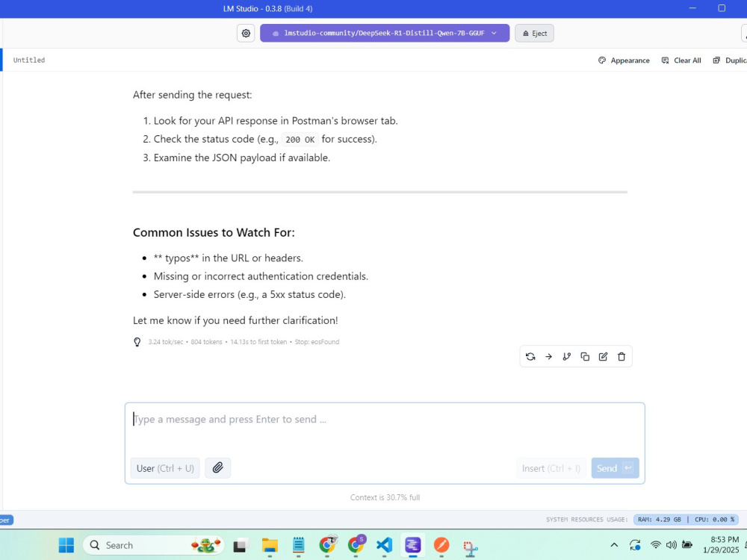The height and width of the screenshot is (560, 747).
Task: Show hidden system tray icons chevron
Action: 614,545
